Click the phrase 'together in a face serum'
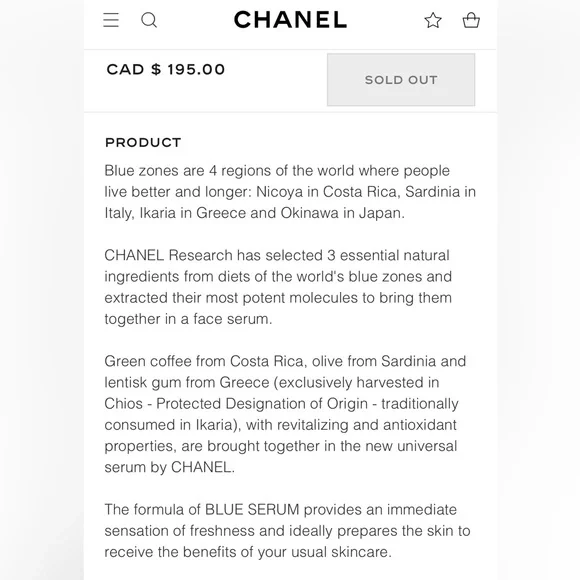Viewport: 580px width, 580px height. pos(188,319)
